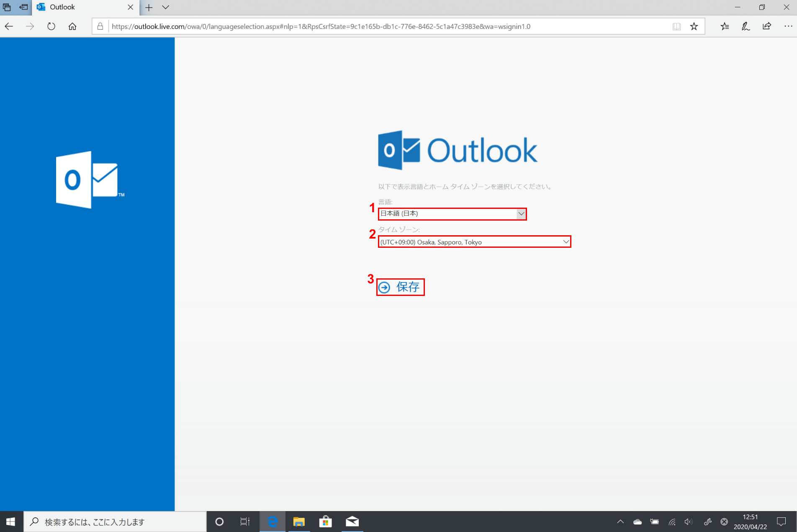Open the browser settings and more menu
797x532 pixels.
(x=788, y=26)
